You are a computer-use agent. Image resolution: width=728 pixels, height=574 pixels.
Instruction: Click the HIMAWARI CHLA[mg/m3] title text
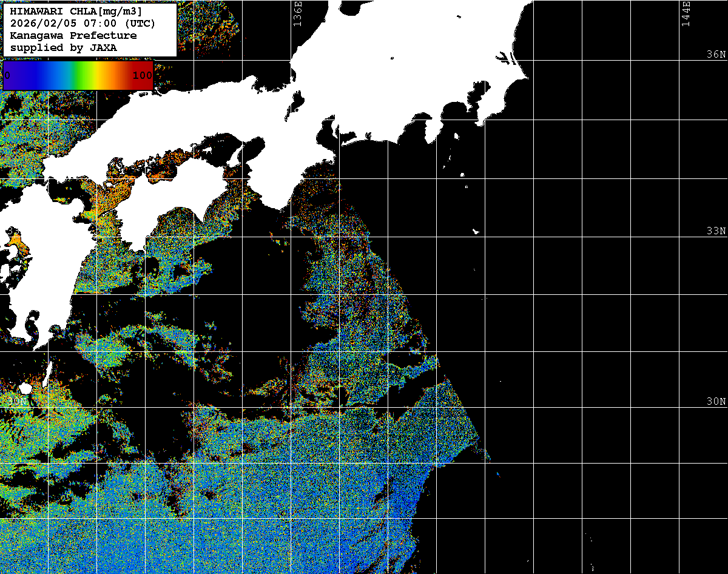tap(76, 11)
